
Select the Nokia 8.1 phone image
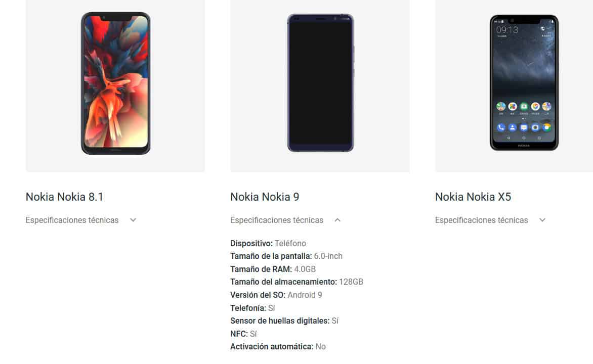[115, 83]
